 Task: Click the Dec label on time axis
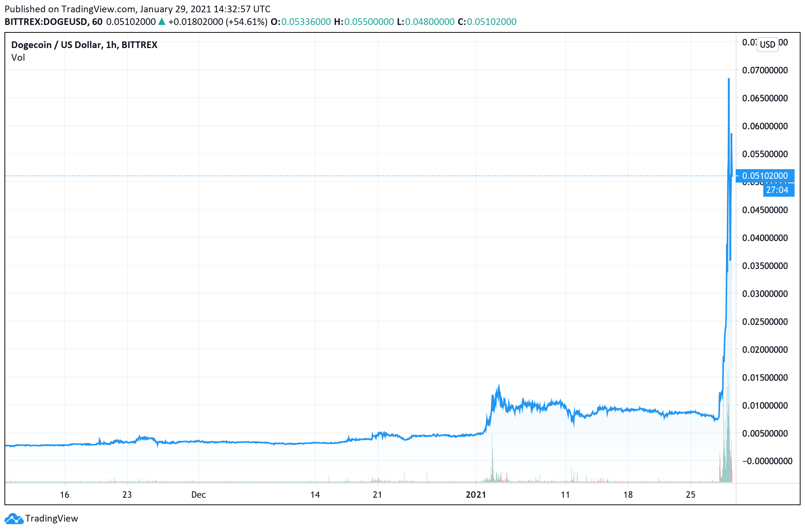[199, 495]
